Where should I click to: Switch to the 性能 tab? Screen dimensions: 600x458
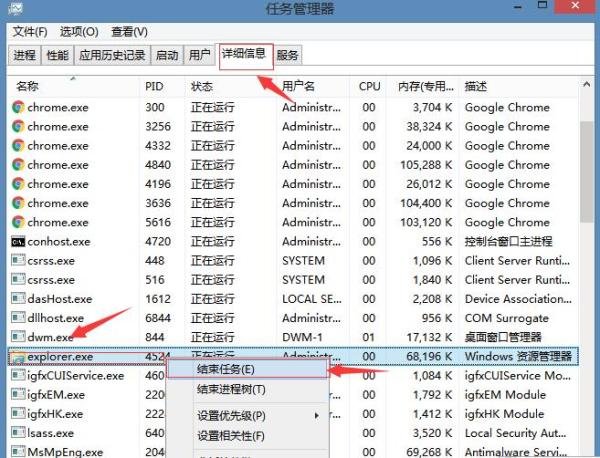point(57,55)
